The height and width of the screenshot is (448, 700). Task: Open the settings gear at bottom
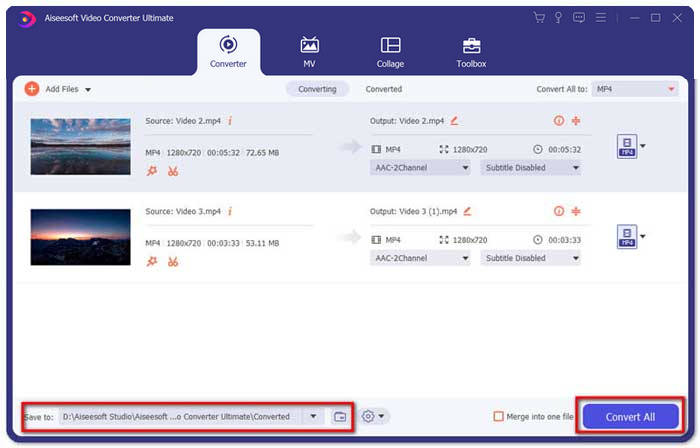(368, 416)
